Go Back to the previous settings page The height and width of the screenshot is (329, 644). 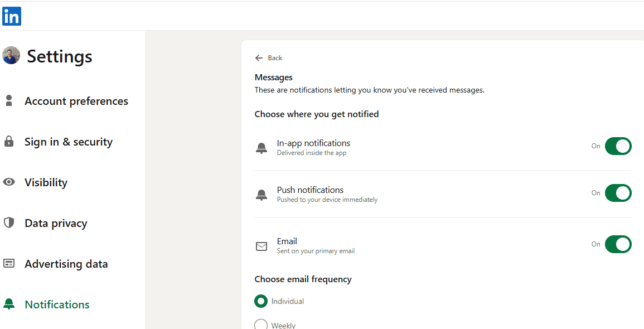(x=269, y=58)
